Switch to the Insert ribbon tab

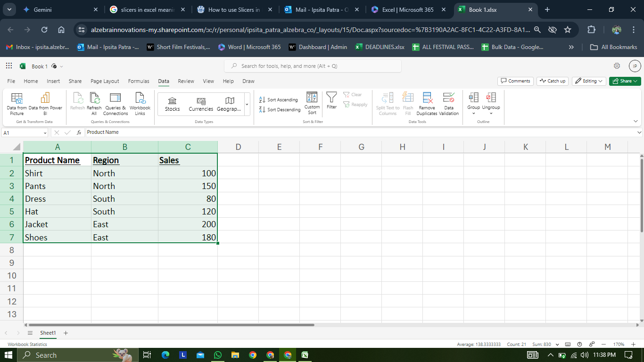point(53,81)
